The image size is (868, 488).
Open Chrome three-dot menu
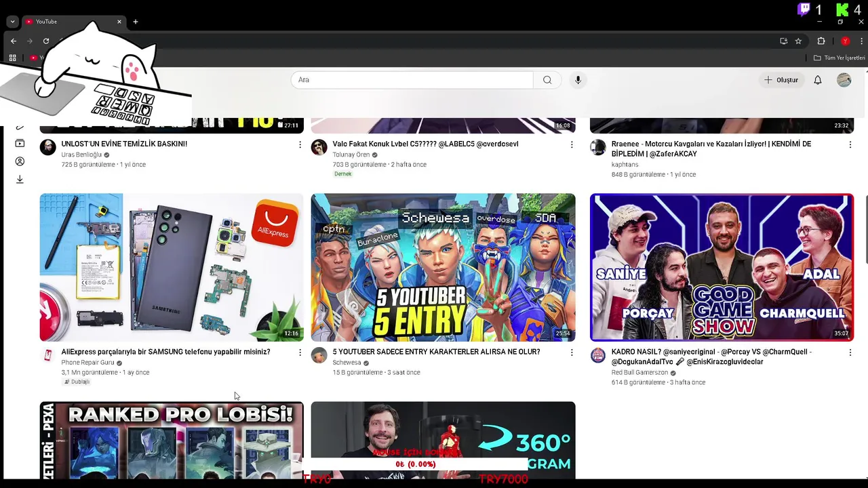pyautogui.click(x=861, y=41)
